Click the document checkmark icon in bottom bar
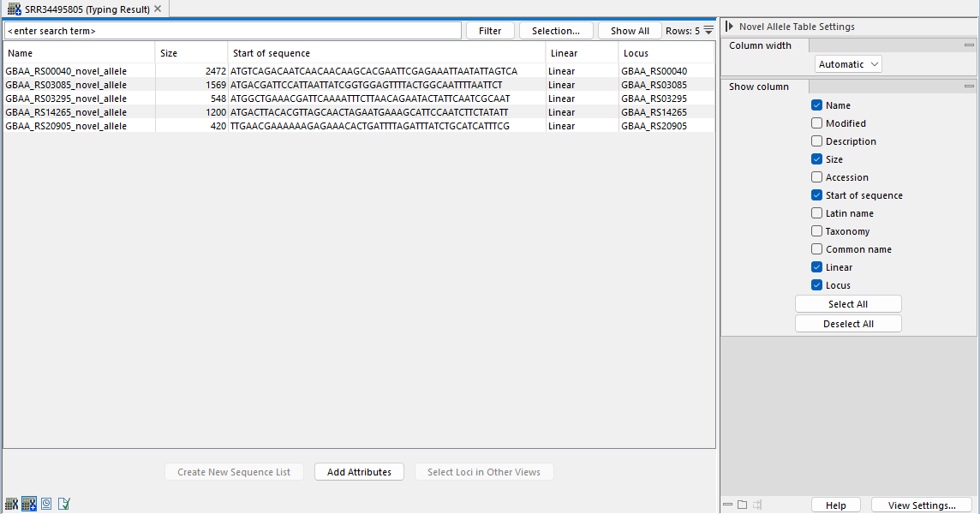This screenshot has width=980, height=514. coord(63,504)
